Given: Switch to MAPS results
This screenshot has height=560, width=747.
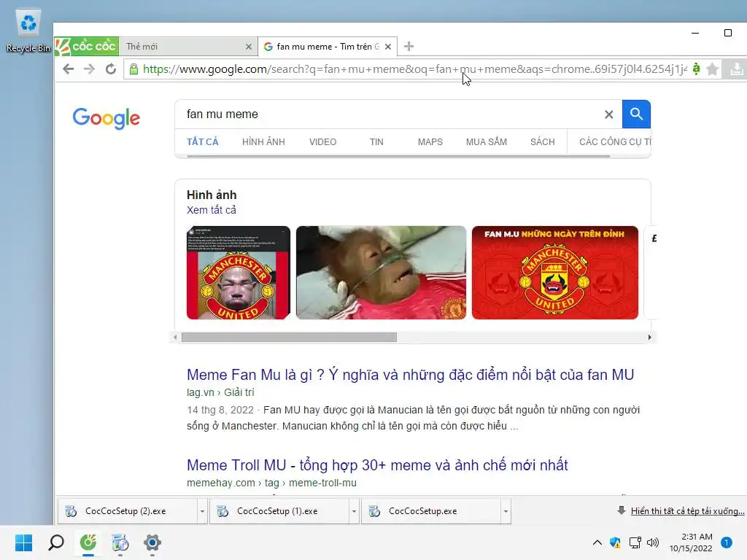Looking at the screenshot, I should 430,142.
